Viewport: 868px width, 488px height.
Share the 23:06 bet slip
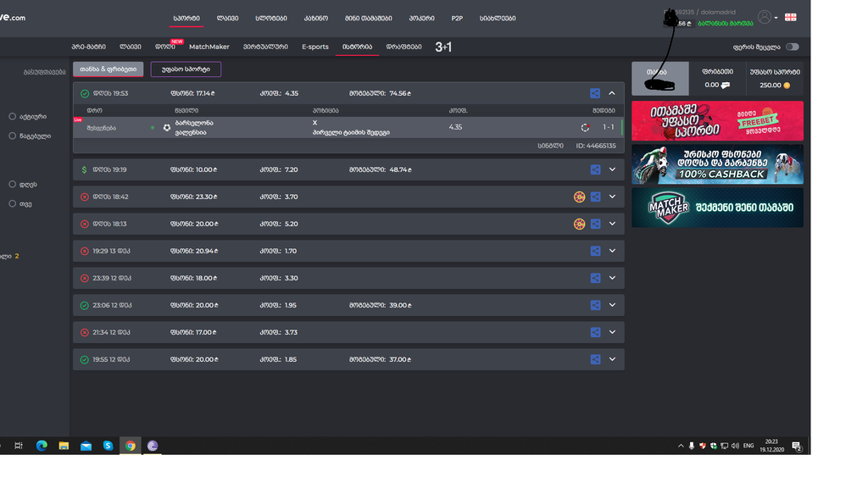coord(595,305)
